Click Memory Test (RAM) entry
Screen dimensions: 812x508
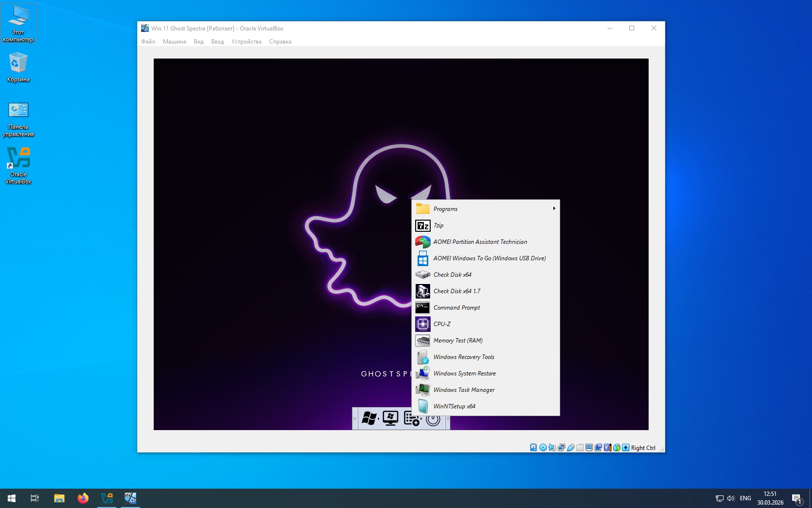pos(458,341)
